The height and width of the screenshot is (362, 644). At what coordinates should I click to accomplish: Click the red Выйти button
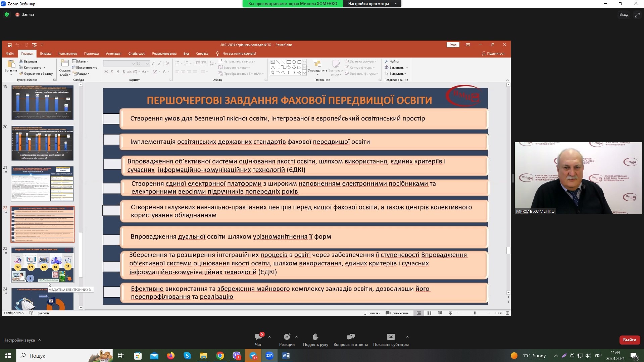click(629, 340)
